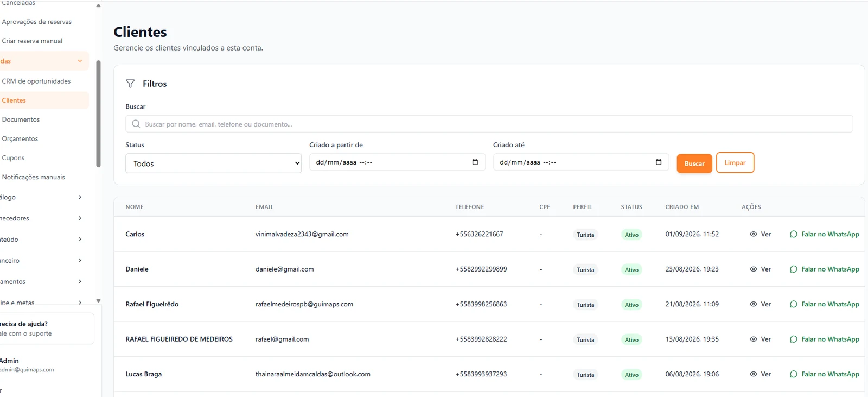Click WhatsApp chat icon in Daniele row
The height and width of the screenshot is (397, 868).
click(794, 269)
